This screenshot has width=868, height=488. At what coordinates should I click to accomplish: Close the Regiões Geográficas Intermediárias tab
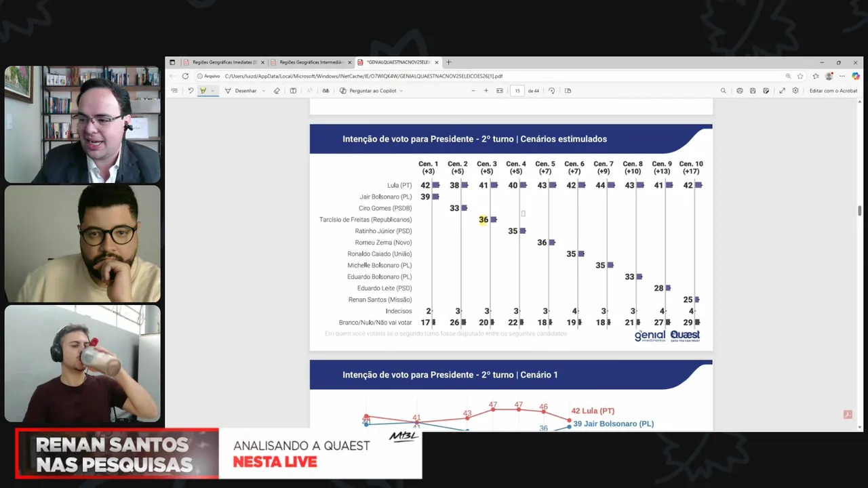[350, 62]
